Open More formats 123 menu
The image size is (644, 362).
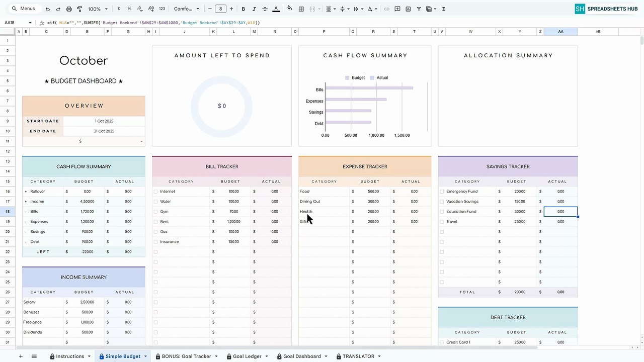tap(162, 9)
